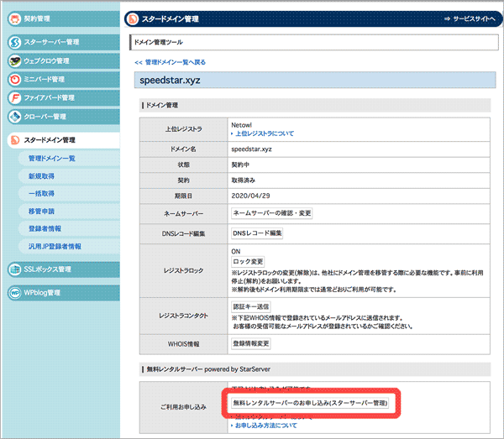Go to サービスサイトへ link in header

[459, 18]
